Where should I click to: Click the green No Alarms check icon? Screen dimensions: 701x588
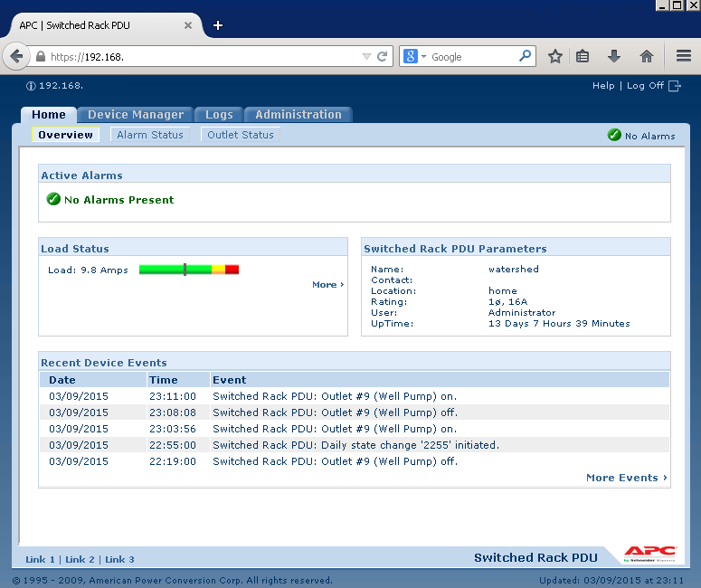pos(614,135)
